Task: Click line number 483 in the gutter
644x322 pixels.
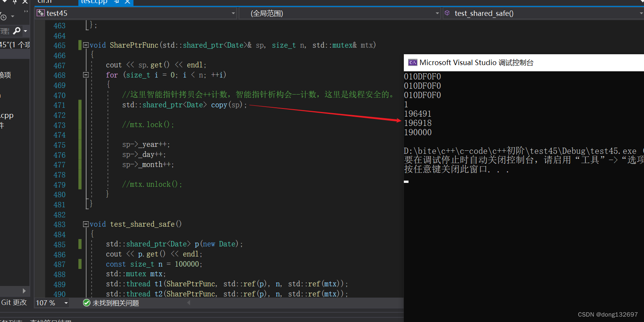Action: tap(59, 224)
